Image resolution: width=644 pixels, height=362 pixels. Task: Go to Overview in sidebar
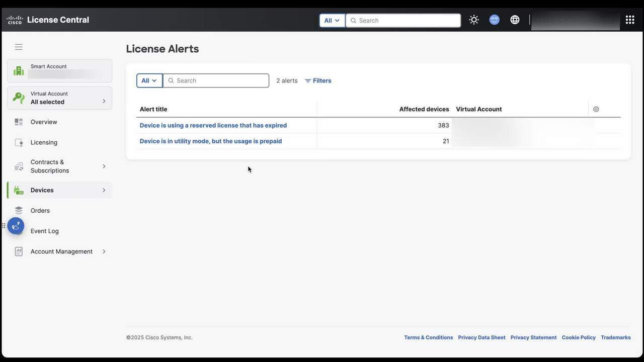click(x=44, y=122)
